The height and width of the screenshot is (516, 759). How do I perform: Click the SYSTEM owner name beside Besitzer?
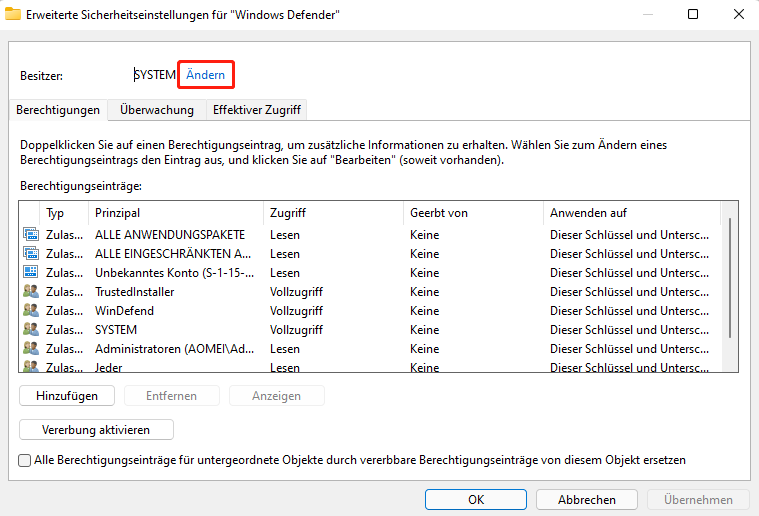pos(155,75)
